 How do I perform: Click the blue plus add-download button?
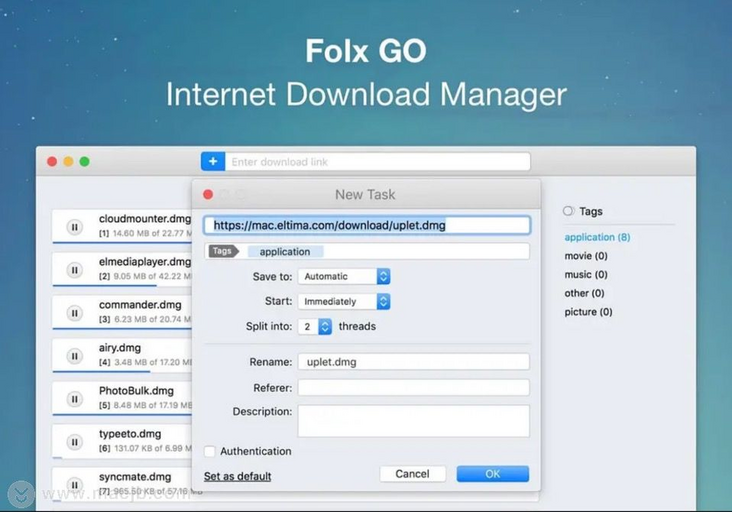pos(213,161)
